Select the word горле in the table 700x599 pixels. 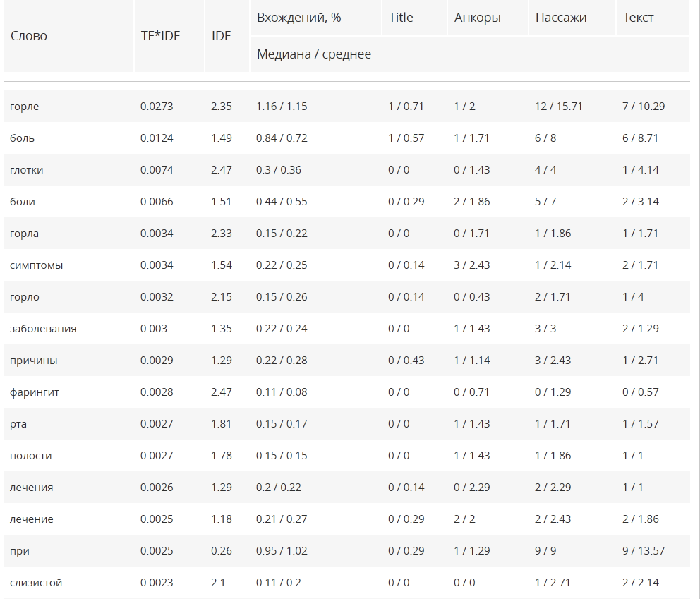25,107
